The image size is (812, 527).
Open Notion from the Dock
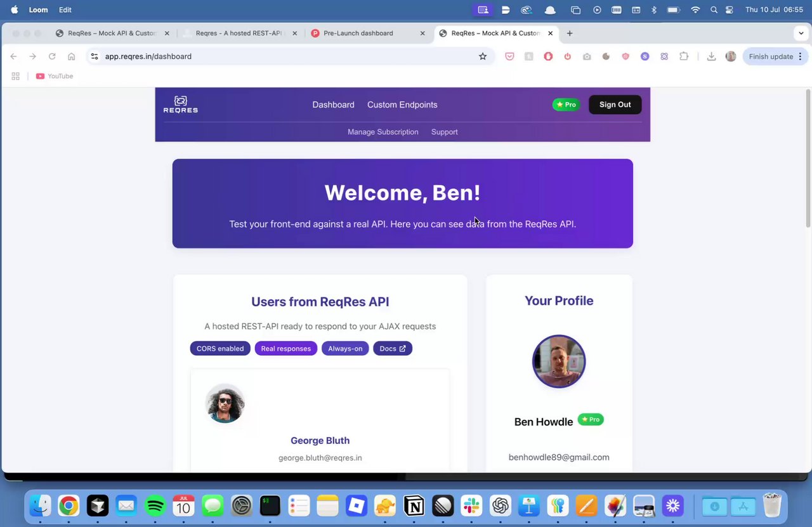coord(414,505)
